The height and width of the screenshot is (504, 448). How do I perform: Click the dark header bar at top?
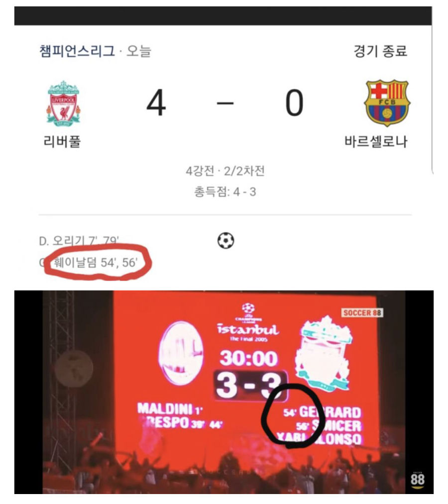(x=223, y=16)
